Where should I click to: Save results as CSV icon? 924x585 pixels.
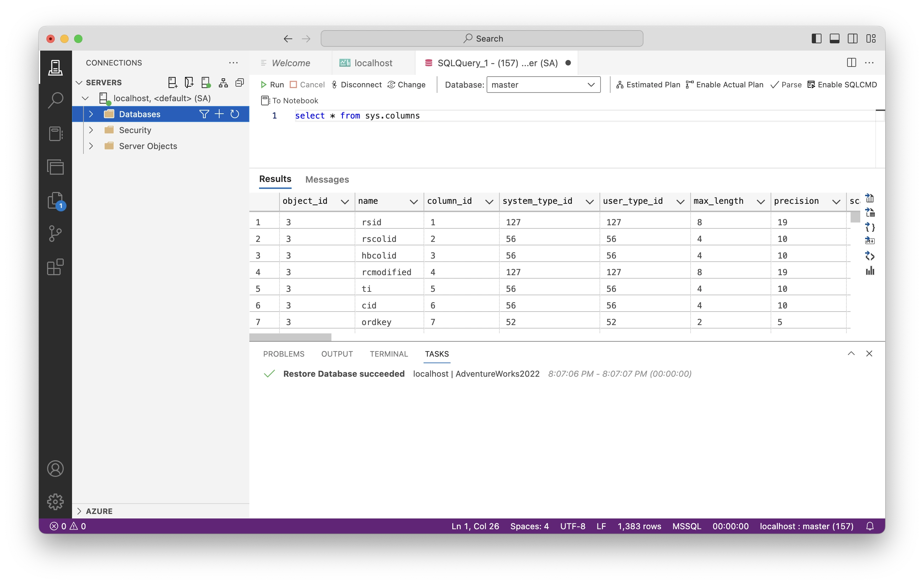(x=870, y=199)
